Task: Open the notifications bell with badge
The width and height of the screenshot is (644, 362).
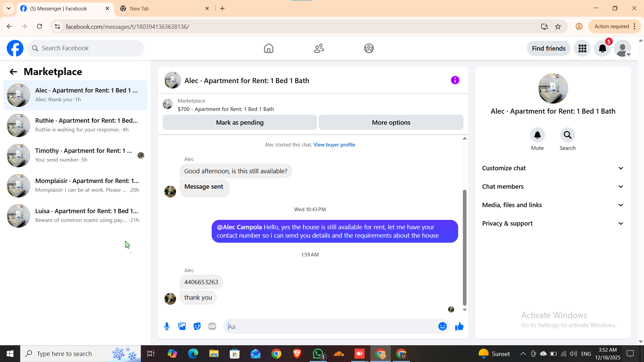Action: 602,49
